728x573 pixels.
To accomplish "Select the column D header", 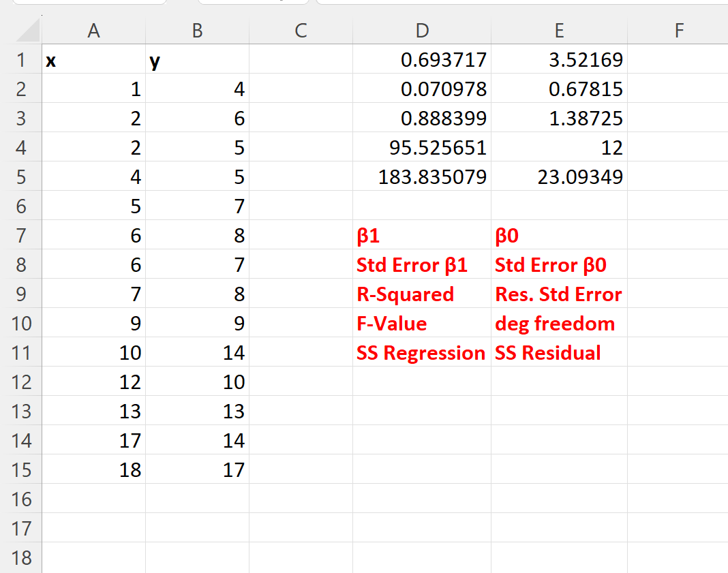I will click(x=421, y=31).
